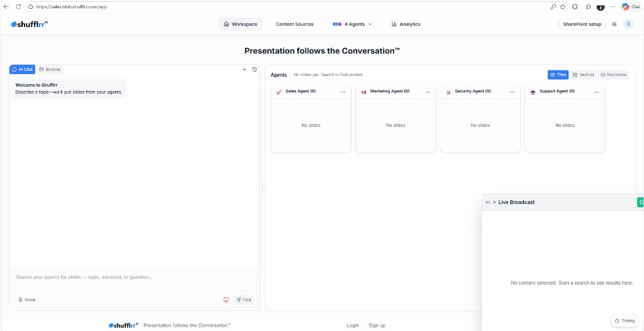Go to Content Sources
This screenshot has width=644, height=331.
[294, 24]
